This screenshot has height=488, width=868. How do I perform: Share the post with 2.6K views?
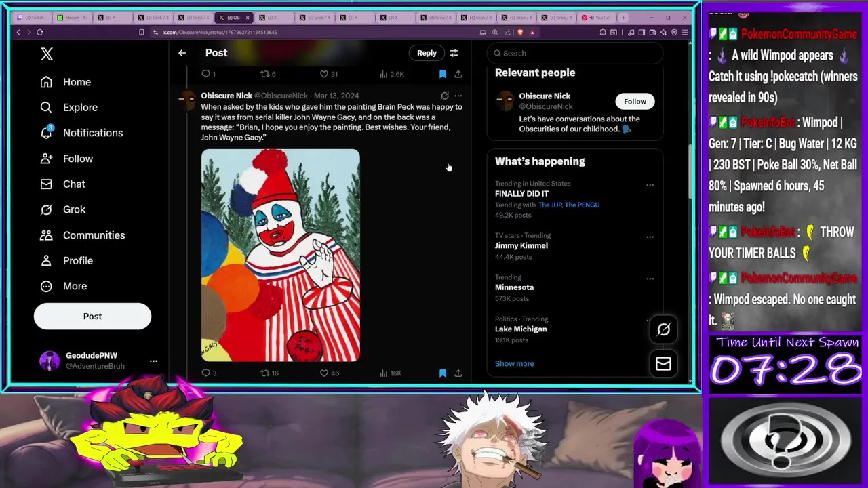click(x=458, y=74)
